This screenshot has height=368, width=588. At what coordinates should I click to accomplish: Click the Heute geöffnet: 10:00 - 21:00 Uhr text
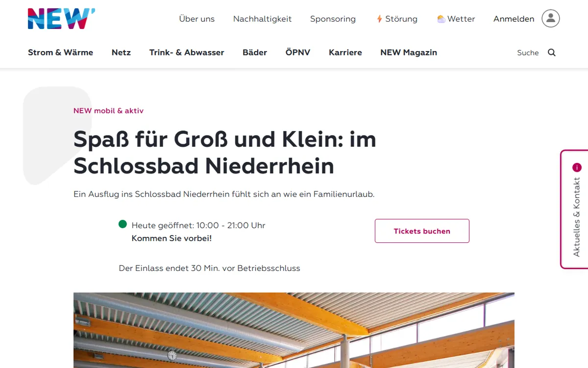pos(198,226)
